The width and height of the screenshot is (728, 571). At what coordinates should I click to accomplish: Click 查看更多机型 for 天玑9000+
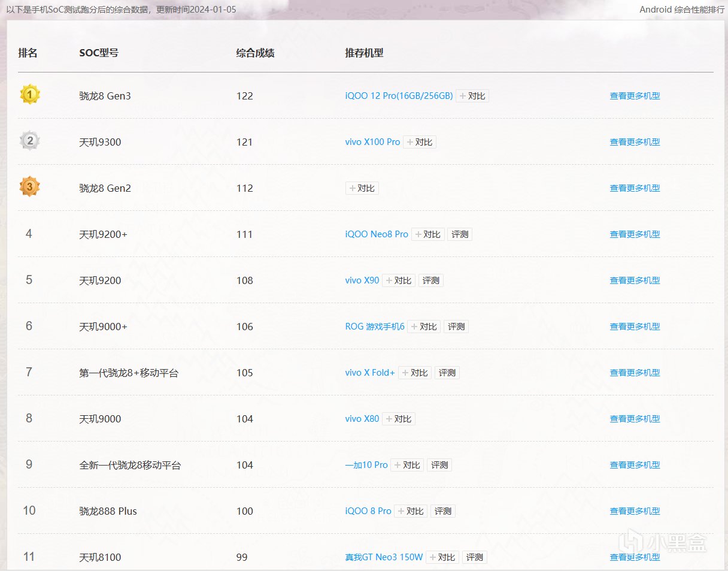click(x=635, y=327)
